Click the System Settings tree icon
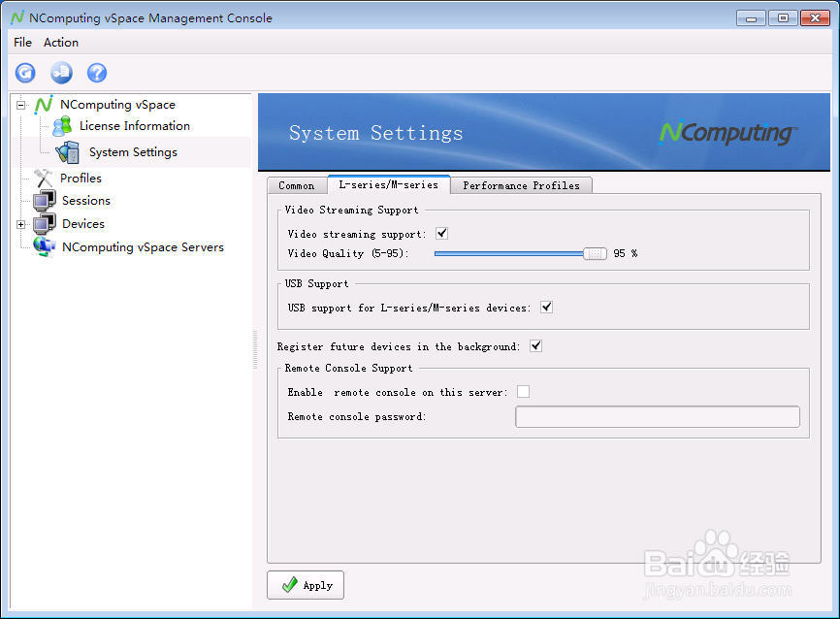 [x=68, y=152]
